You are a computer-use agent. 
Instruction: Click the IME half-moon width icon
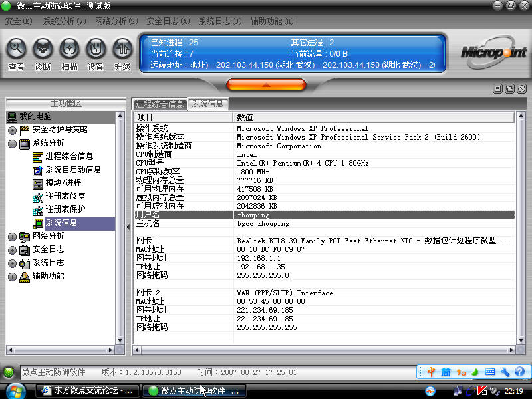(x=475, y=372)
